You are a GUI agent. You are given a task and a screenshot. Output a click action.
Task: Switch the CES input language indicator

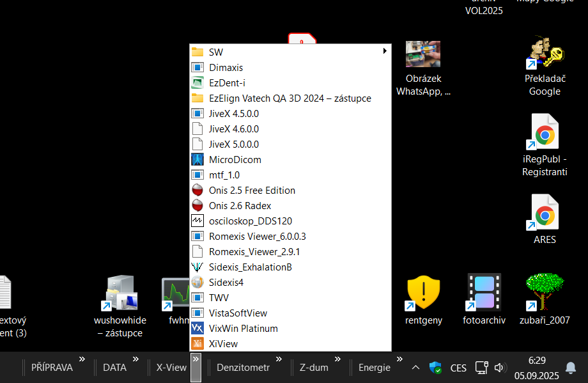(x=458, y=368)
